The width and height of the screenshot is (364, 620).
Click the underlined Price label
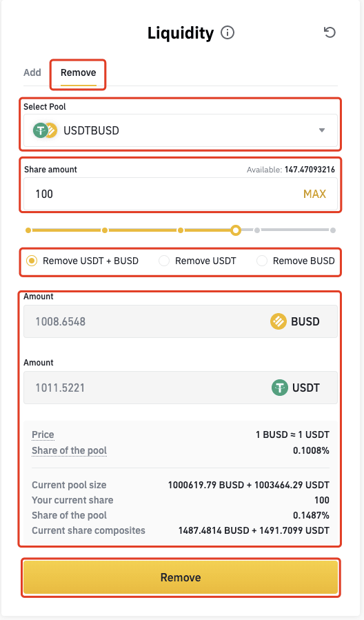click(x=43, y=434)
